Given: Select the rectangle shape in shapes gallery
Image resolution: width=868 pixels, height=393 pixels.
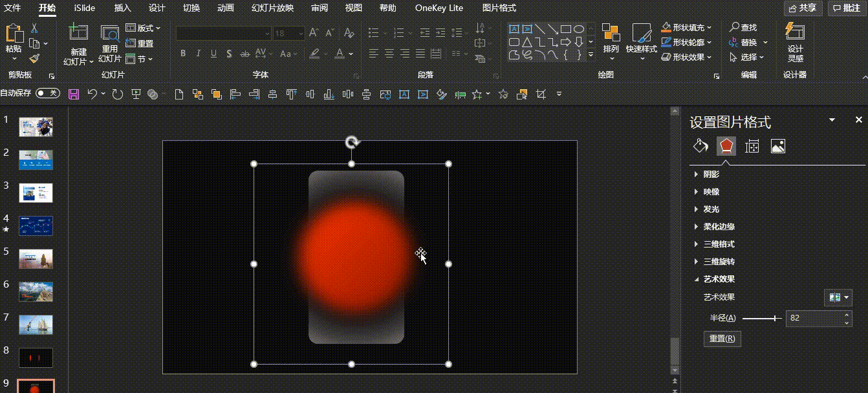Looking at the screenshot, I should pos(565,29).
